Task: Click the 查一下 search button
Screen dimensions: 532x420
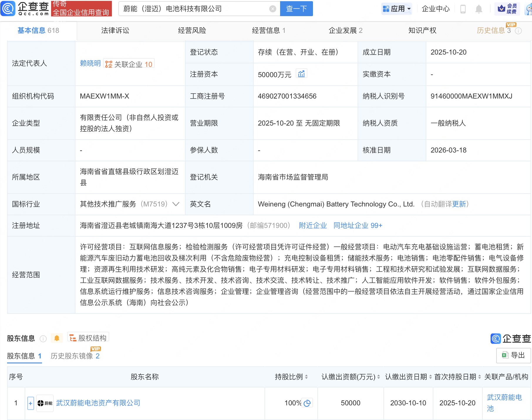Action: click(296, 9)
